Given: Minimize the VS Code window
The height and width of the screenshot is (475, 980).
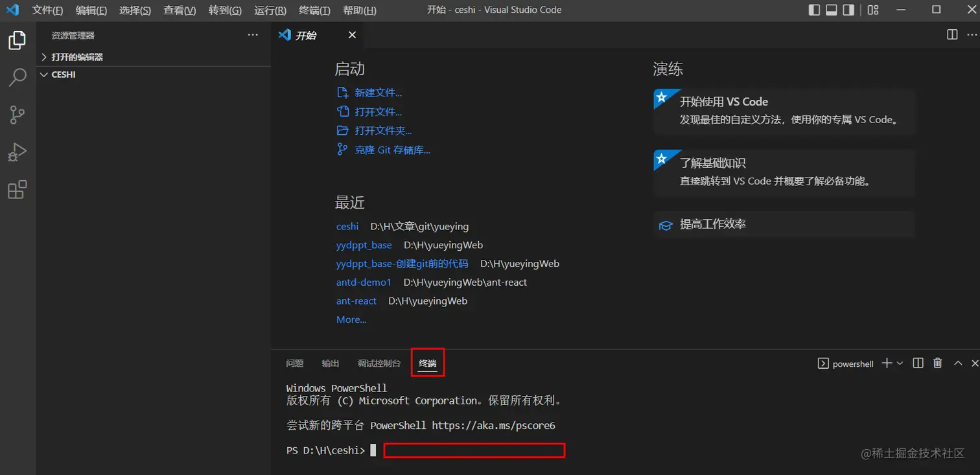Looking at the screenshot, I should click(900, 10).
